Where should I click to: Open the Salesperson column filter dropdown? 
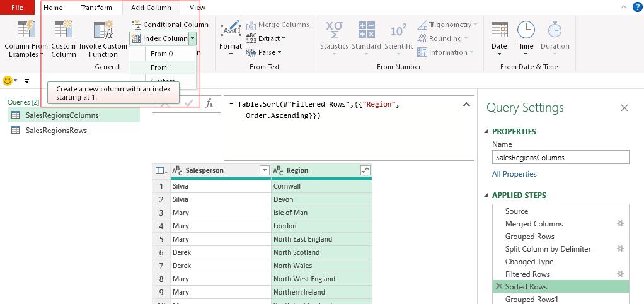click(x=265, y=170)
